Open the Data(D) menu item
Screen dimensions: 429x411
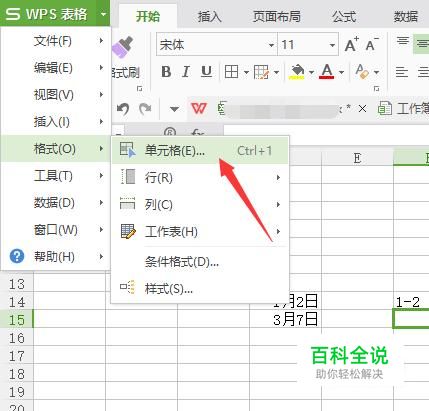[x=56, y=203]
